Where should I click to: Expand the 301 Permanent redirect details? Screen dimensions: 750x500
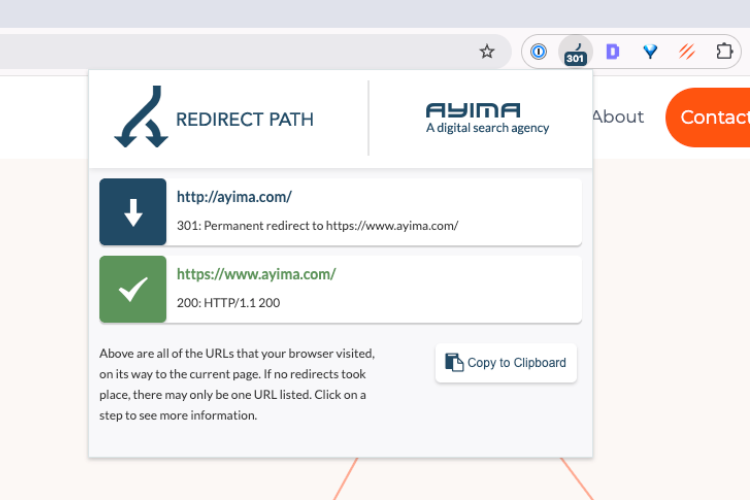pyautogui.click(x=317, y=226)
